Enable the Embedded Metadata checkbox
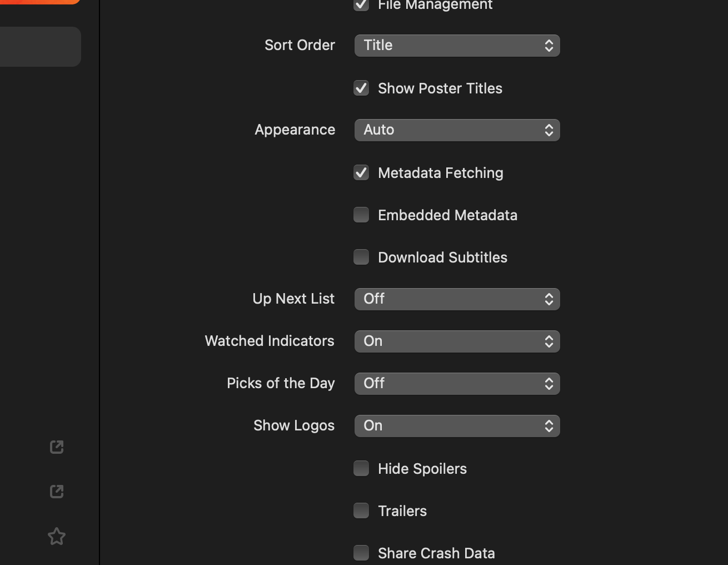The height and width of the screenshot is (565, 728). [x=361, y=215]
